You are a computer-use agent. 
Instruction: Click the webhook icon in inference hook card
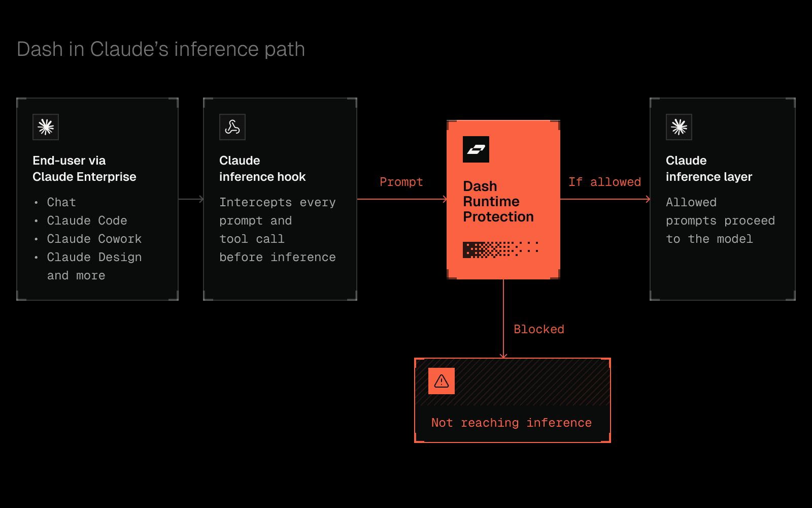coord(232,127)
